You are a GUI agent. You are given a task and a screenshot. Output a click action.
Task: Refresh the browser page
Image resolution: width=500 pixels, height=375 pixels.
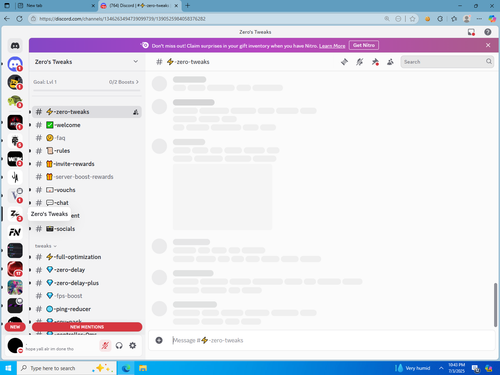[19, 19]
